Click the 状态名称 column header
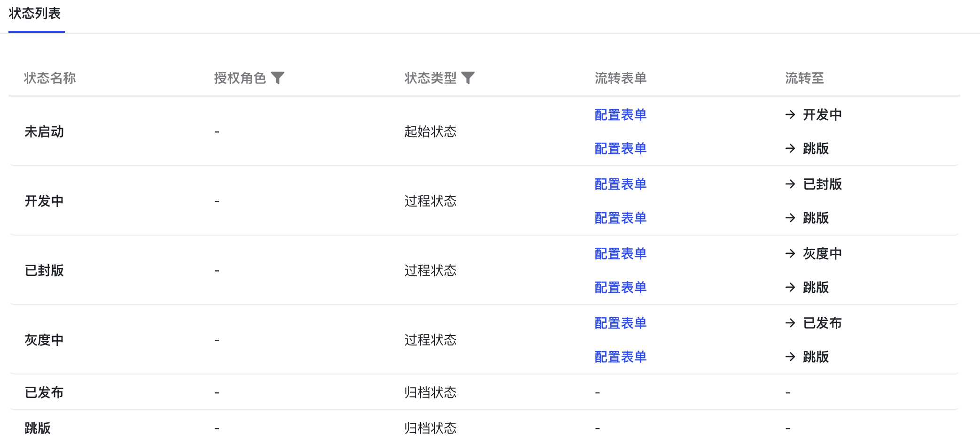 pyautogui.click(x=50, y=78)
